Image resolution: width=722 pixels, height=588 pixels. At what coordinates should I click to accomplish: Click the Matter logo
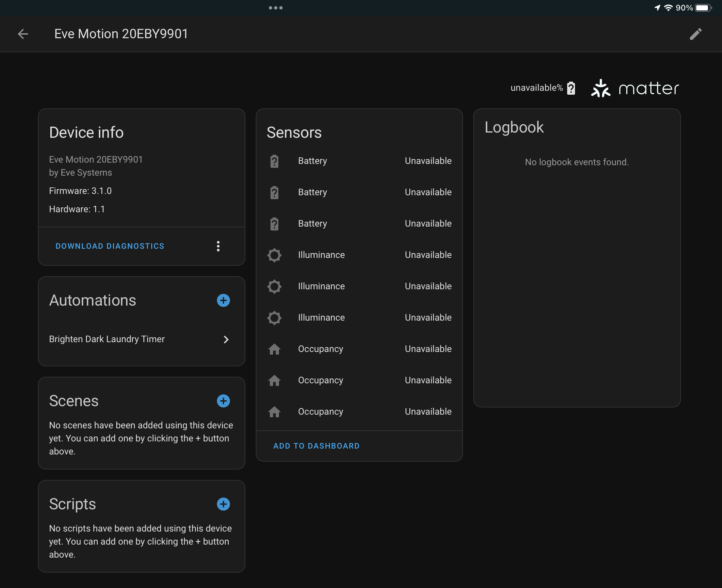pos(635,88)
